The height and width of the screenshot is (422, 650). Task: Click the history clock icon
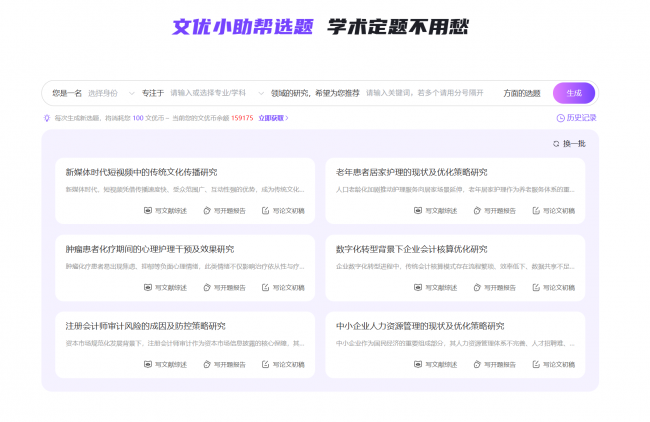[560, 118]
